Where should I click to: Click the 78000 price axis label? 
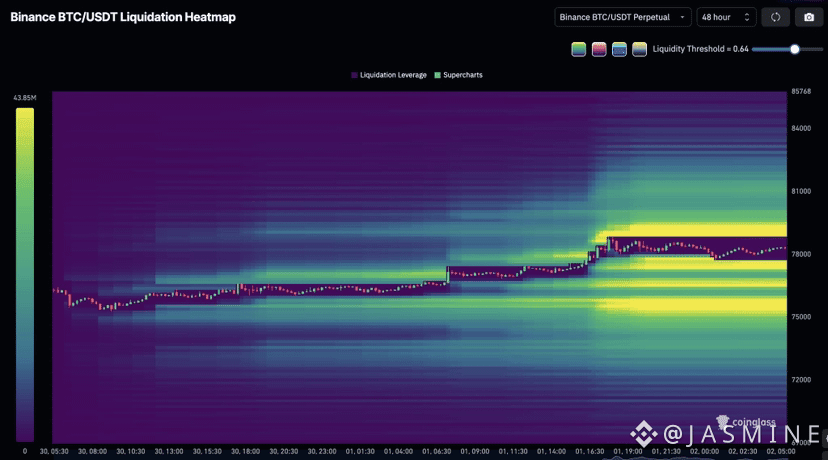(801, 254)
